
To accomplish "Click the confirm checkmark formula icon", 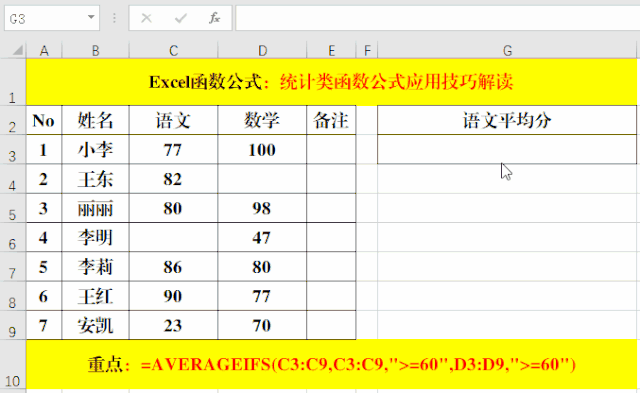I will 180,18.
